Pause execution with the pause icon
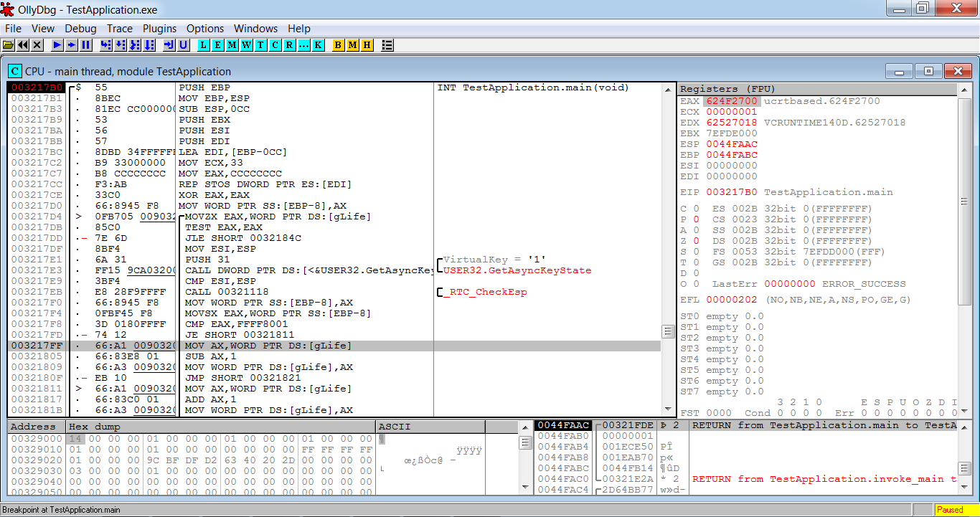 tap(86, 45)
